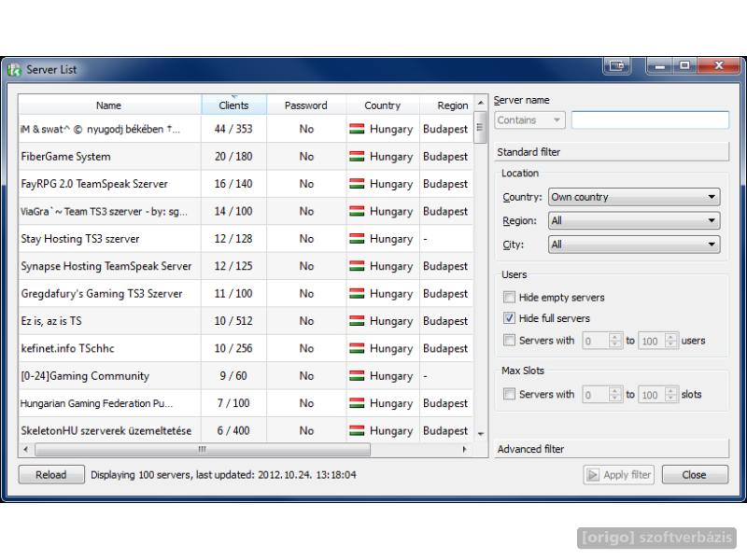
Task: Click the 9 / 60 clients cell
Action: [233, 376]
